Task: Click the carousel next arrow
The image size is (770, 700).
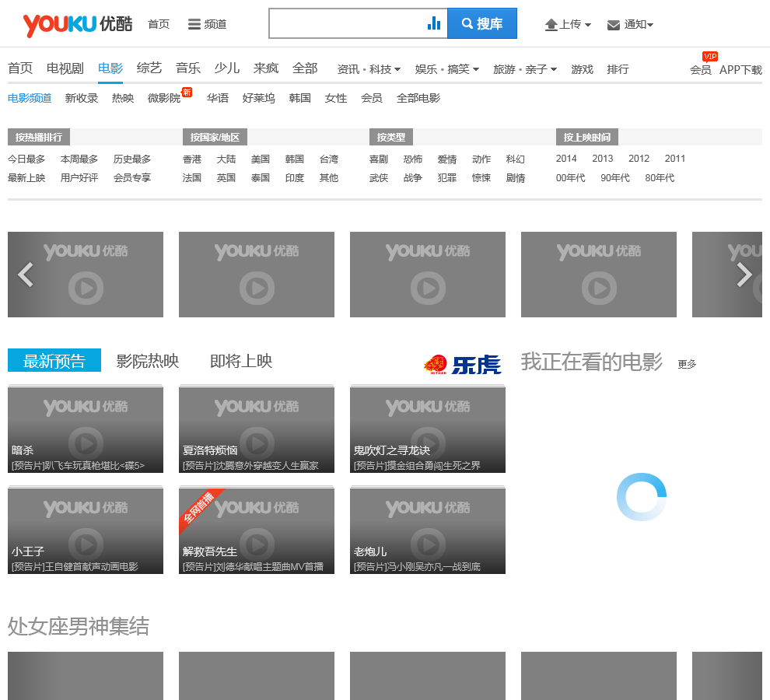Action: click(744, 275)
